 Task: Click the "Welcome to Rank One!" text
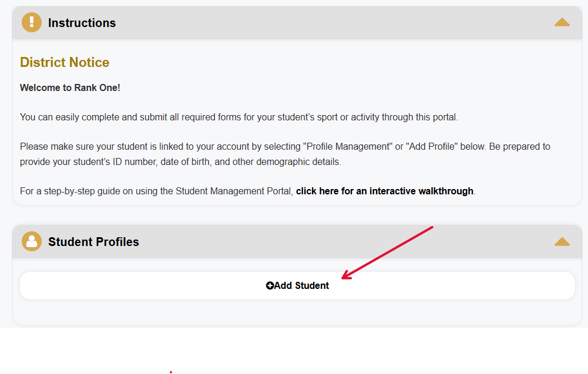(70, 87)
